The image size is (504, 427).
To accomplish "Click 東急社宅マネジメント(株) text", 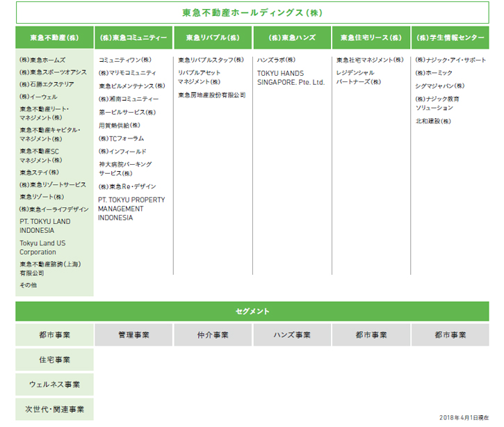I will (x=370, y=60).
